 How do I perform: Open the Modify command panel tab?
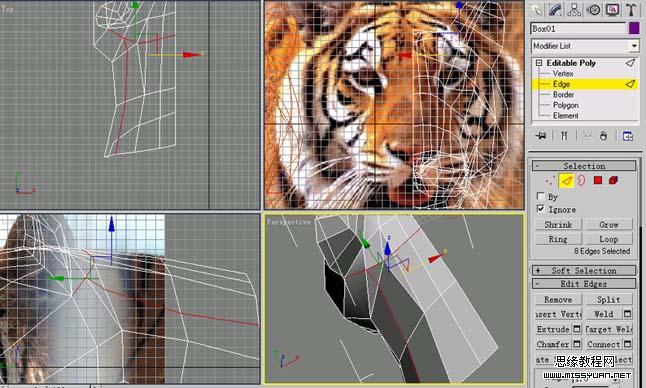555,9
